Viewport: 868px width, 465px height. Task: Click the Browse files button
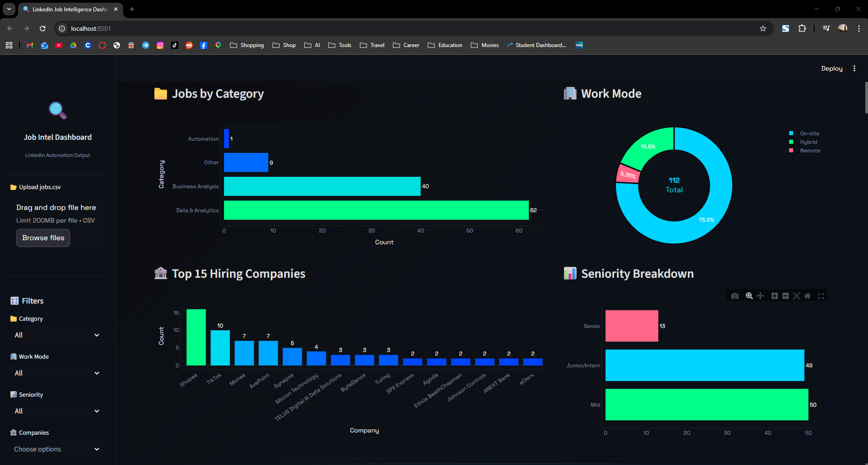(43, 238)
